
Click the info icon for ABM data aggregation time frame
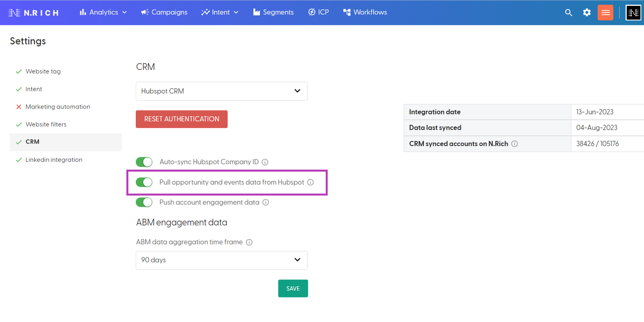(249, 242)
